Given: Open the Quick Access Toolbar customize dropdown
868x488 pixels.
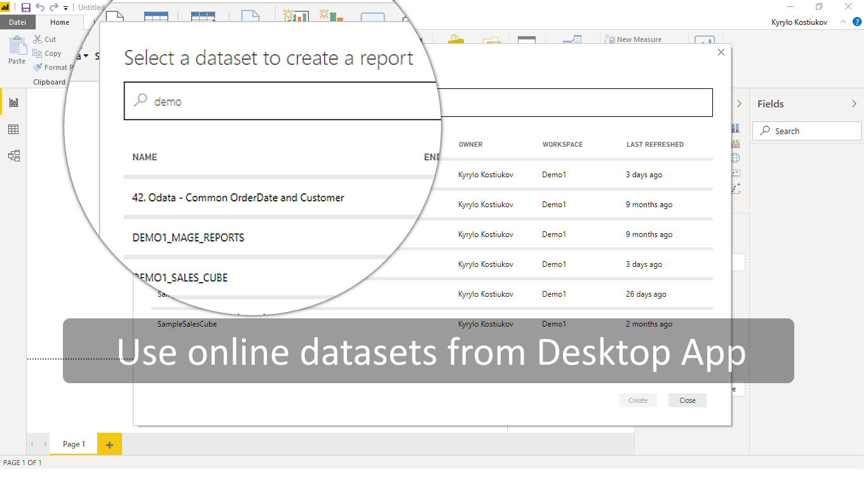Looking at the screenshot, I should [65, 8].
